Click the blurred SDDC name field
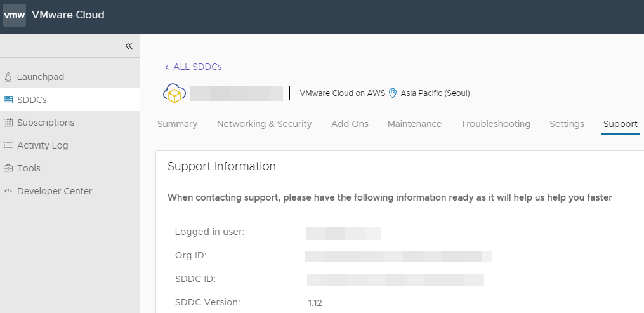Screen dimensions: 644x313 click(237, 94)
